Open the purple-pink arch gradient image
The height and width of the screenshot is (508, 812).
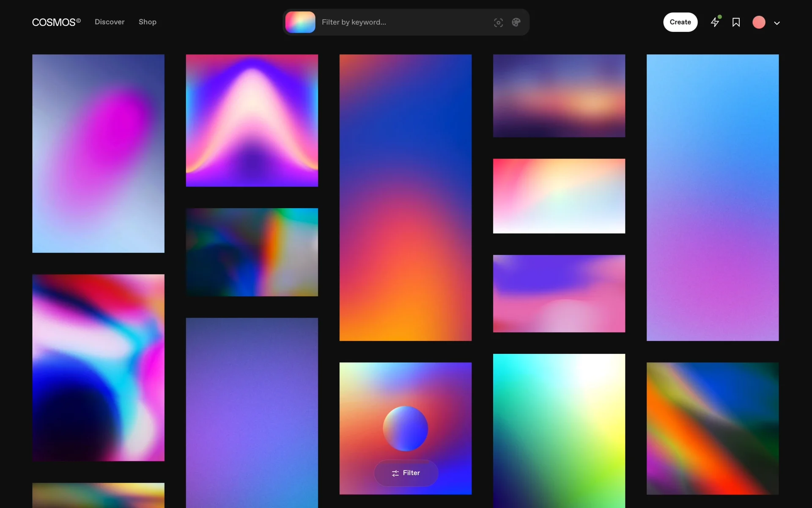point(252,120)
